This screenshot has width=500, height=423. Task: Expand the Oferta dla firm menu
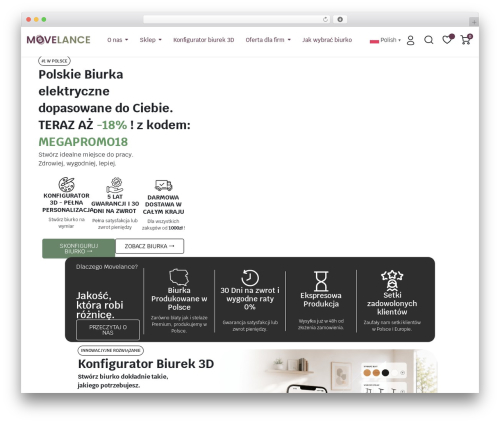coord(268,40)
